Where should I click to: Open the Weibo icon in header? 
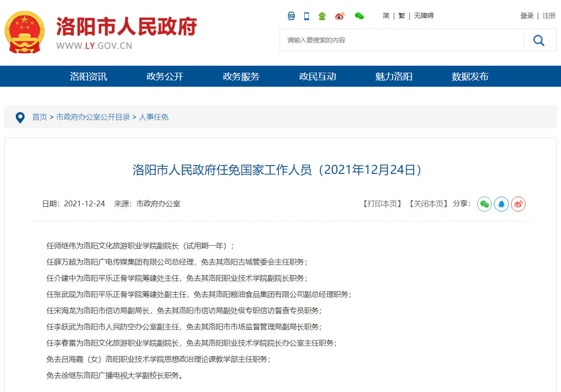340,16
